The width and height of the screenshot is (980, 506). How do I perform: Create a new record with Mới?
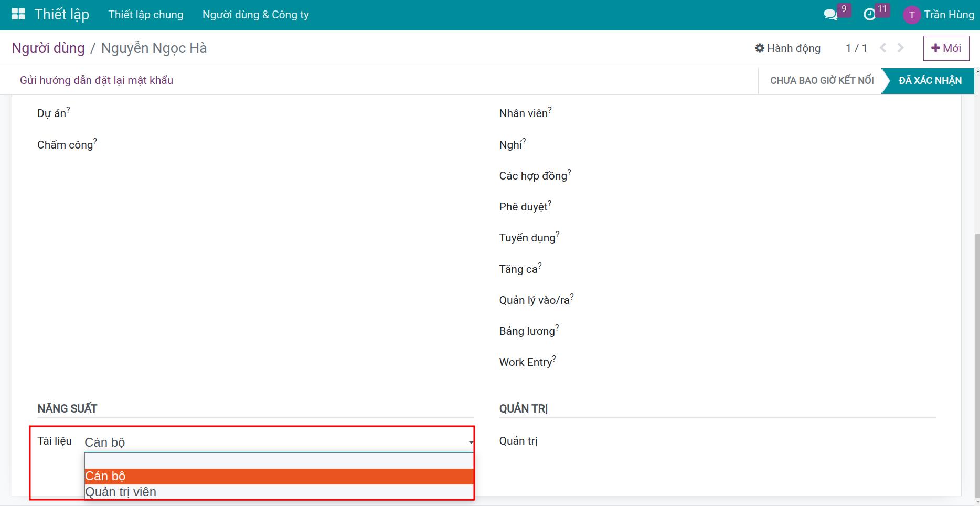click(946, 48)
